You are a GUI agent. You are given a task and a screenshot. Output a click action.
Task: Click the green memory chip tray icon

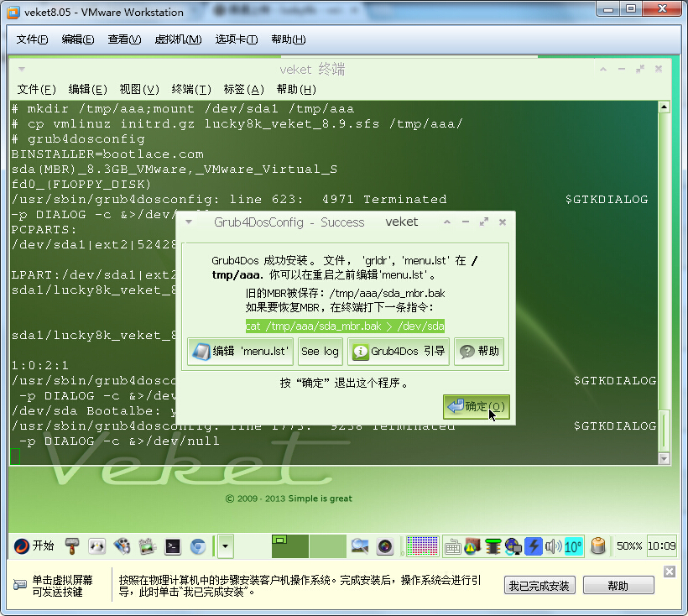pyautogui.click(x=493, y=546)
